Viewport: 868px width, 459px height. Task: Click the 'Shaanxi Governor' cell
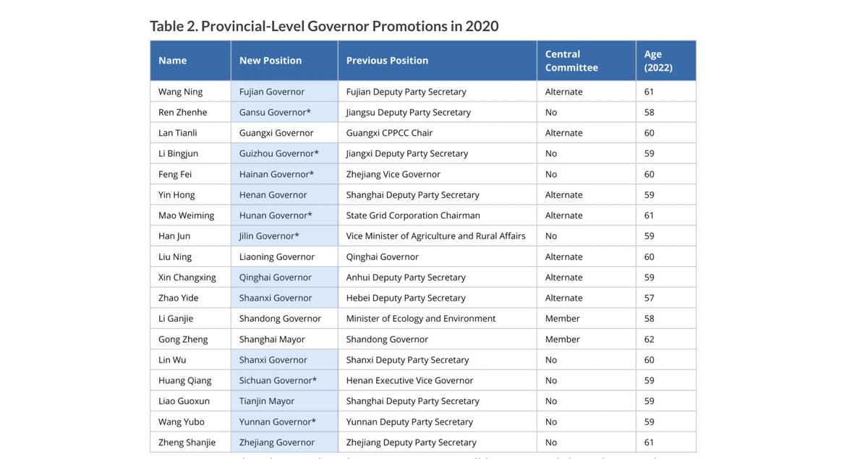284,298
